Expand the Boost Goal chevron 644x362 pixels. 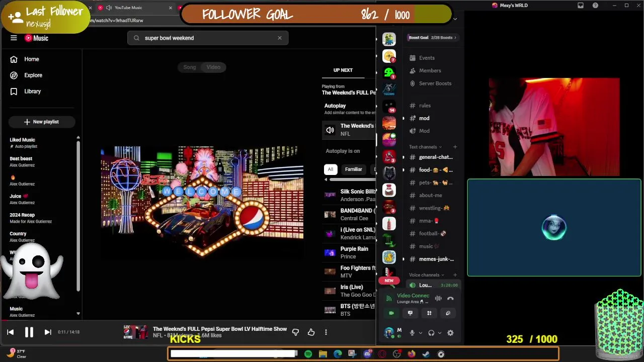pyautogui.click(x=455, y=38)
